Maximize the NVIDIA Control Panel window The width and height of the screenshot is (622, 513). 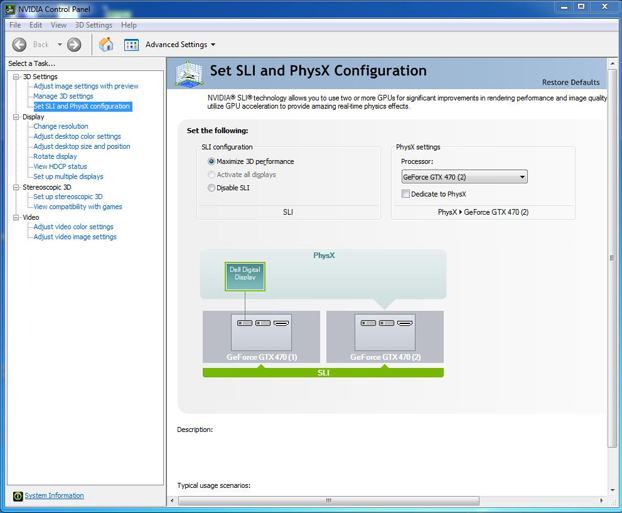(x=581, y=7)
